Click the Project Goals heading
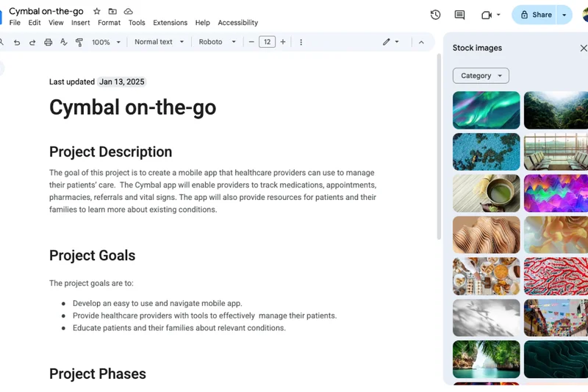The width and height of the screenshot is (588, 392). click(x=93, y=255)
